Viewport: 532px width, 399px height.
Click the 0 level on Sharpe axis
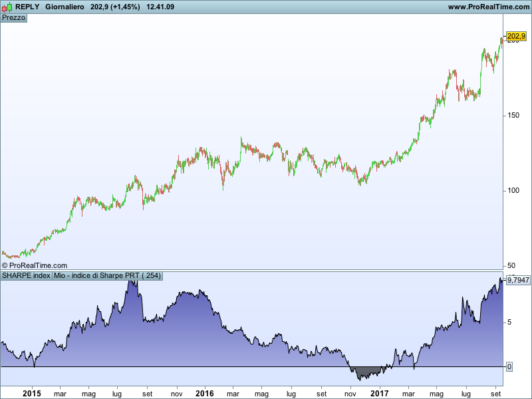[x=509, y=366]
